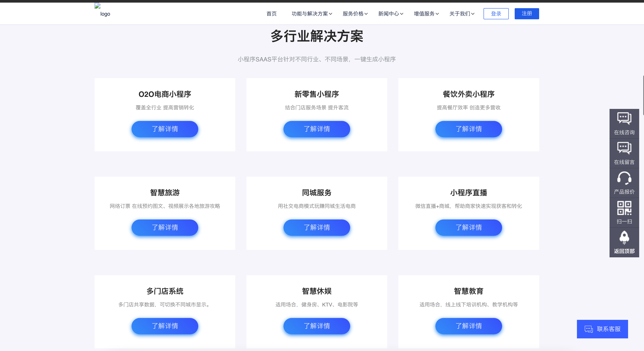The height and width of the screenshot is (351, 644).
Task: Click the 多门店系统 card title
Action: (165, 291)
